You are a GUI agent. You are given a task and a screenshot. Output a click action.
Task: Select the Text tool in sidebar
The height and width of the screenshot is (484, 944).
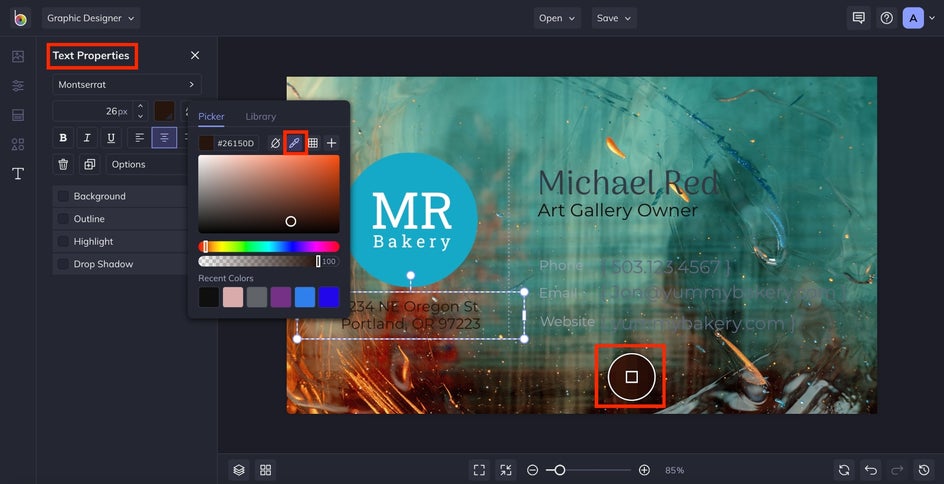[18, 174]
